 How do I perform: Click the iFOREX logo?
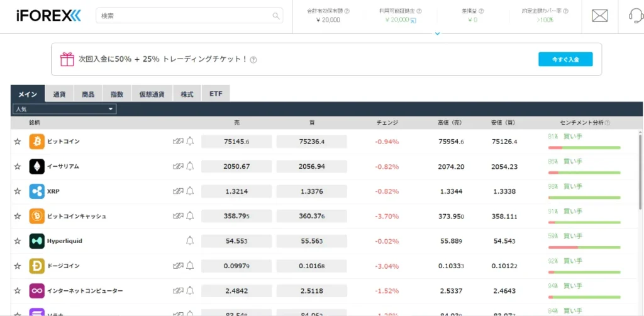click(49, 16)
